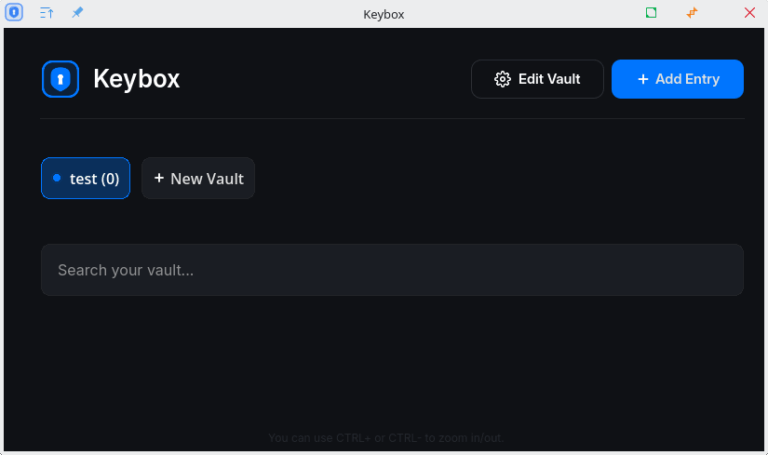Click the plus icon on New Vault
The image size is (768, 455).
coord(159,178)
